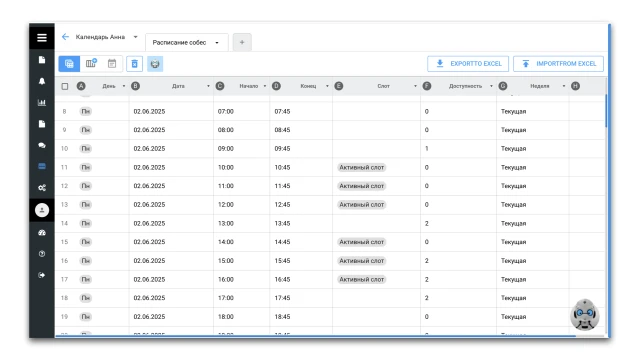Click the topmost document icon in sidebar
The image size is (640, 360).
point(42,60)
